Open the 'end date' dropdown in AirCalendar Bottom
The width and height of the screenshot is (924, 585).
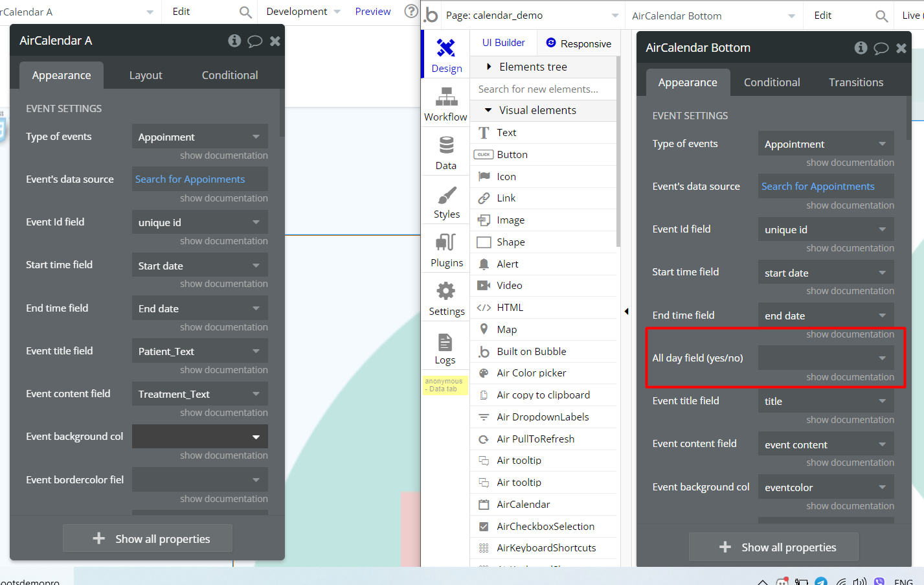[x=826, y=315]
